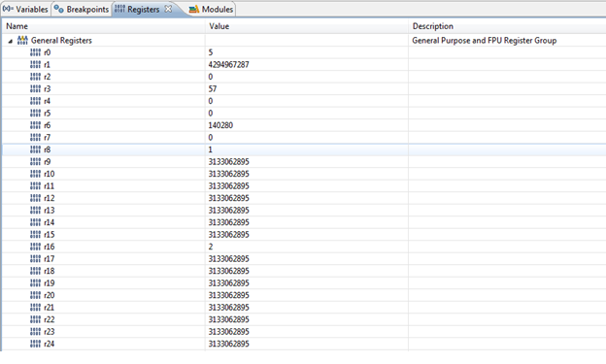The width and height of the screenshot is (606, 364).
Task: Select the r13 register icon
Action: click(35, 211)
